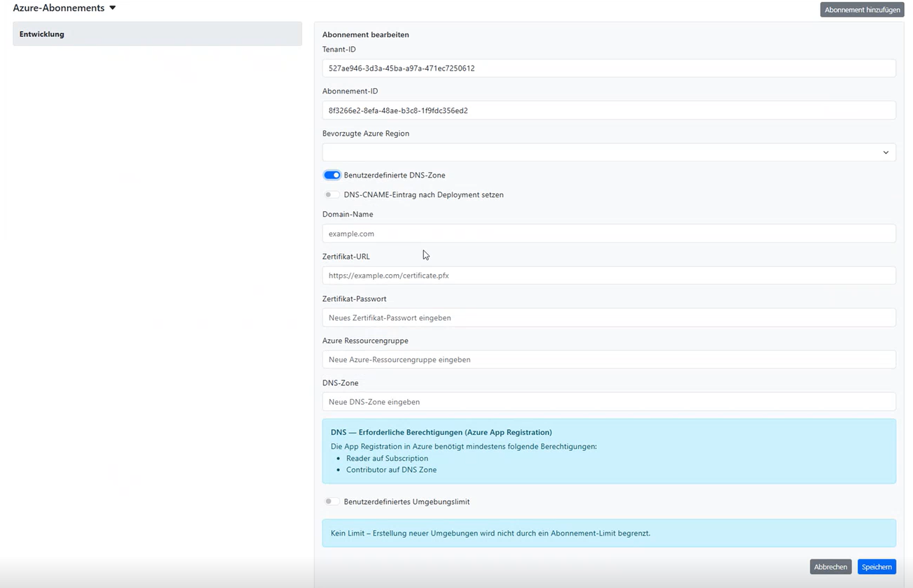
Task: Click the Zertifikat-Passwort input field
Action: point(609,317)
